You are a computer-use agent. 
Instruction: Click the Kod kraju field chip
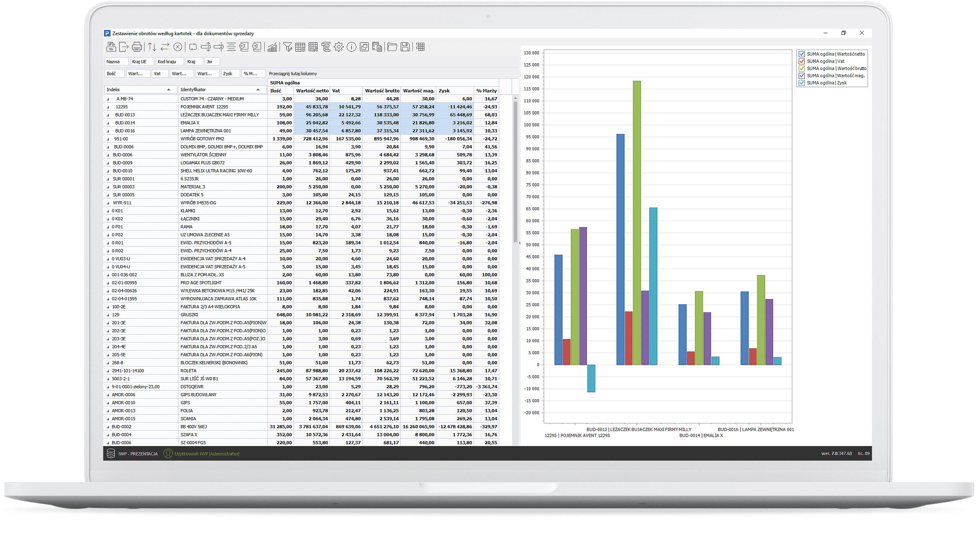coord(170,62)
